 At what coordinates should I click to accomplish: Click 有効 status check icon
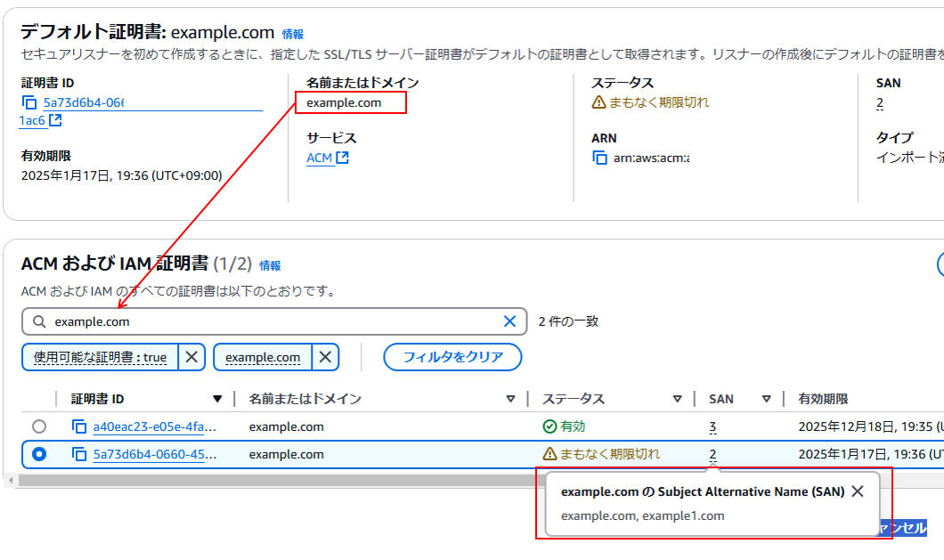pos(549,426)
